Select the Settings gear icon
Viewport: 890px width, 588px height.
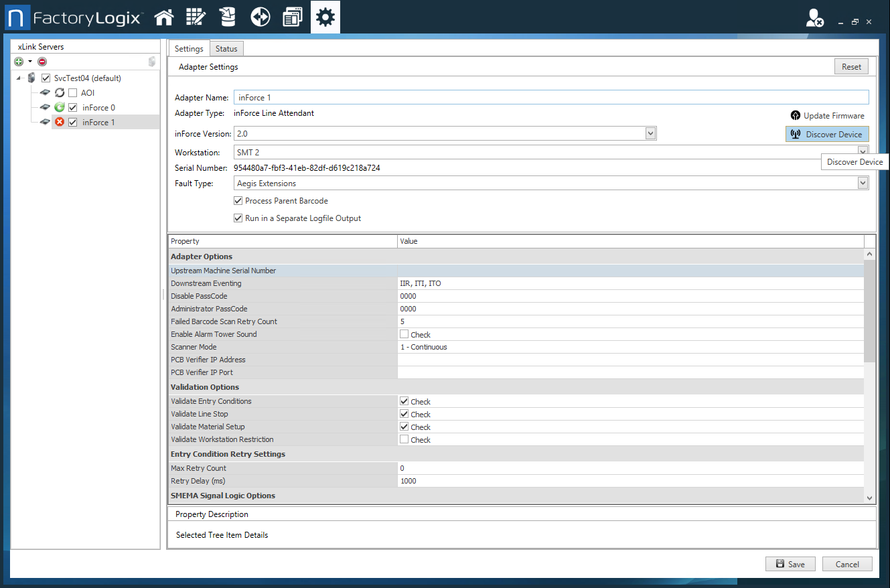tap(325, 16)
